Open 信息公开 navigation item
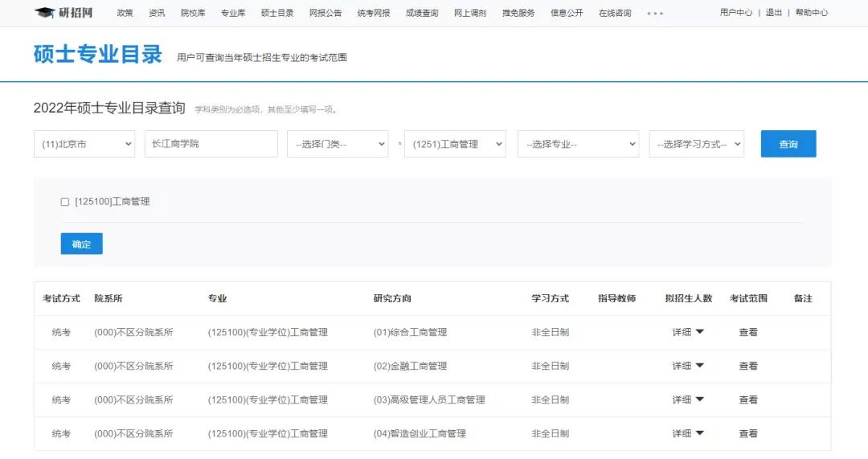The image size is (868, 459). pos(567,13)
